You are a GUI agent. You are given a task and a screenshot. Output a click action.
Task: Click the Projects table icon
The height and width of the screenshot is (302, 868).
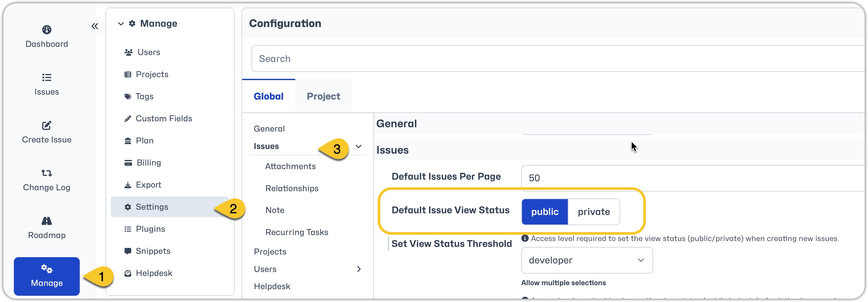(128, 75)
